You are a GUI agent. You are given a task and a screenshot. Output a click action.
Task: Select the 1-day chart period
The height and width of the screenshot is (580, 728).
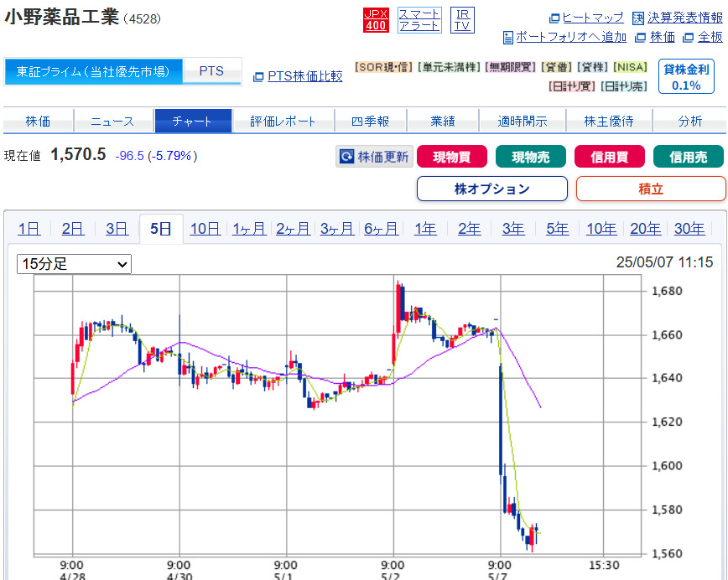[29, 229]
